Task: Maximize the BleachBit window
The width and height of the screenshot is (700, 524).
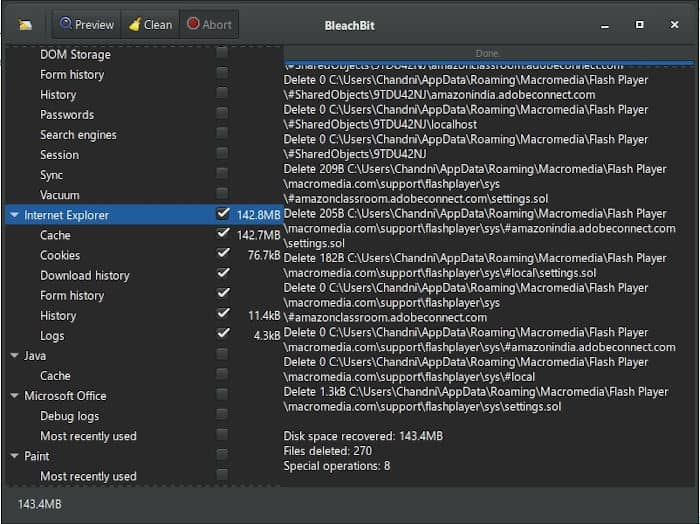Action: pyautogui.click(x=640, y=25)
